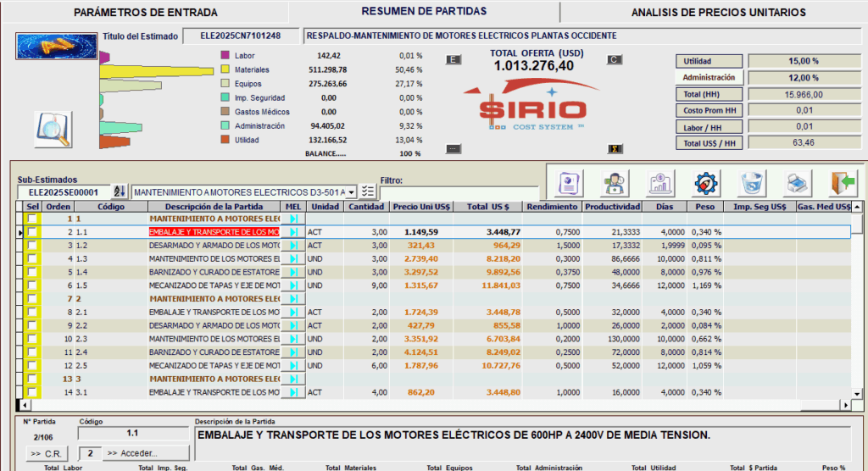Open ANALISIS DE PRECIOS UNITARIOS tab

click(718, 13)
